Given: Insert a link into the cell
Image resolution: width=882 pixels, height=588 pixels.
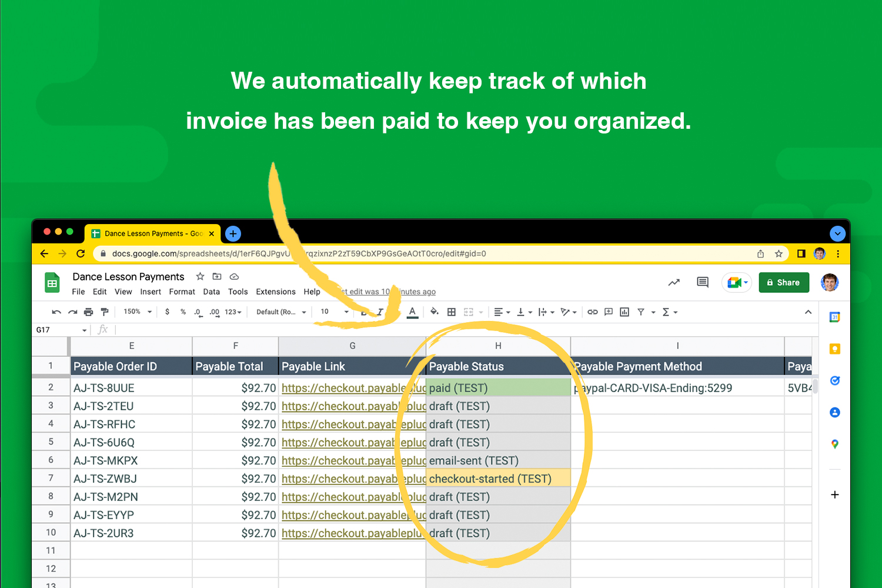Looking at the screenshot, I should click(593, 312).
